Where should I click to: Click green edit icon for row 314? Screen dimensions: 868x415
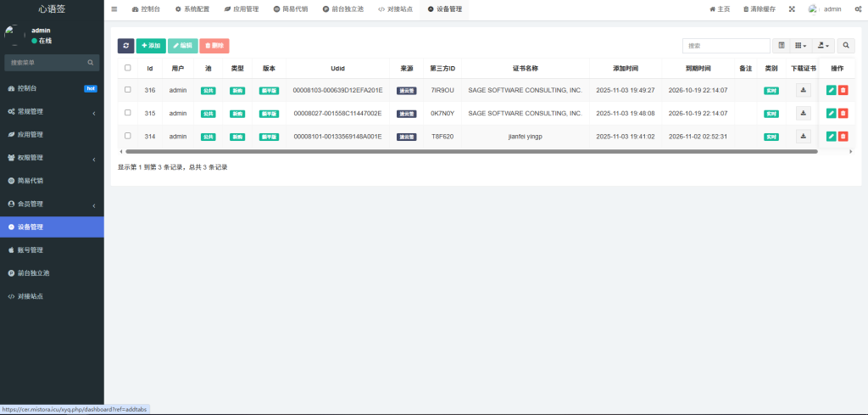click(x=831, y=136)
